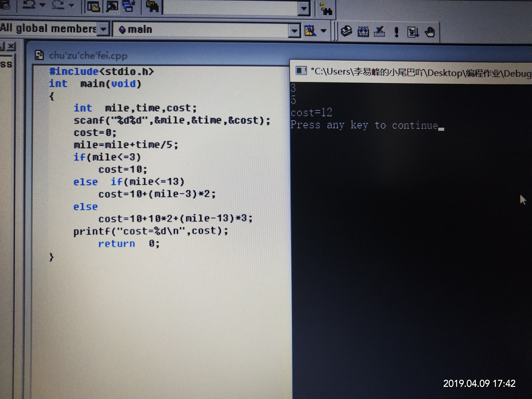Close the workspace docking panel

click(x=11, y=46)
